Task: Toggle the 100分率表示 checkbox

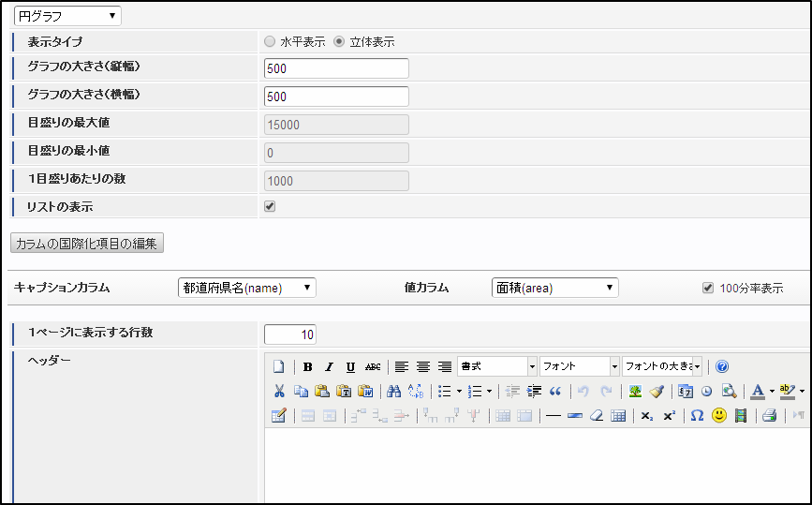Action: [708, 288]
